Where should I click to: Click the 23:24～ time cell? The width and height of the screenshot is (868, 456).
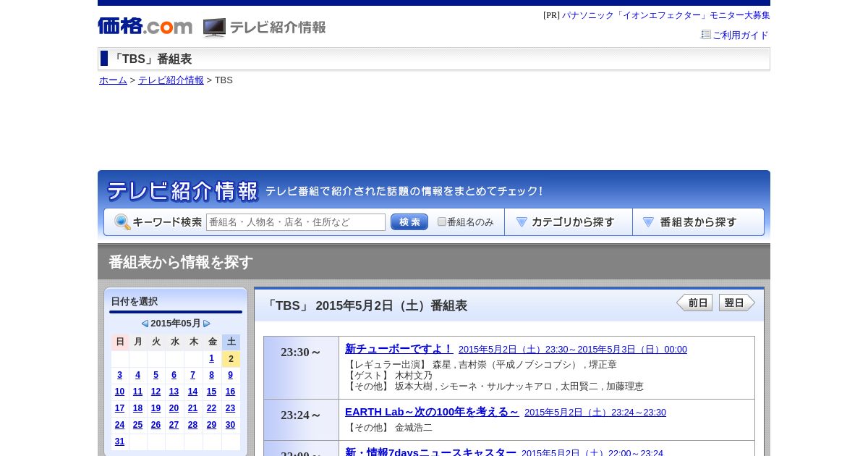tap(301, 420)
